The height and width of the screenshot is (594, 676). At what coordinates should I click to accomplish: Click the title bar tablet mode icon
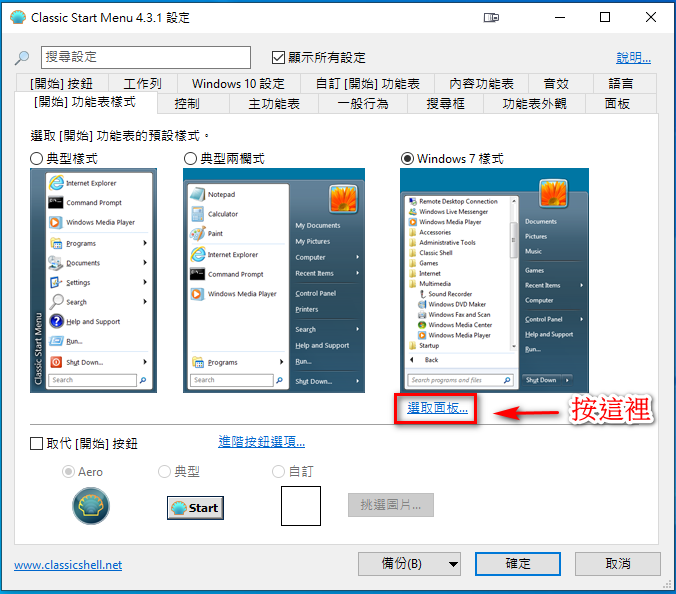(x=491, y=18)
